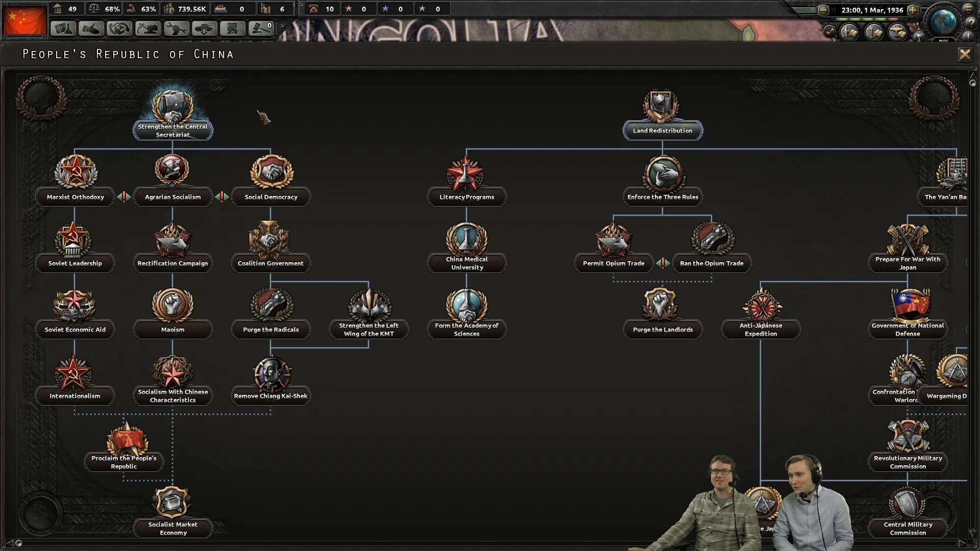Viewport: 980px width, 551px height.
Task: Click the Purge the Landlords focus label
Action: pyautogui.click(x=663, y=330)
